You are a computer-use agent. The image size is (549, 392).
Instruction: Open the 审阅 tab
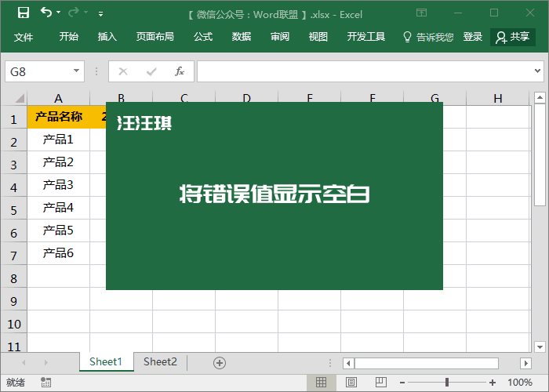point(280,36)
